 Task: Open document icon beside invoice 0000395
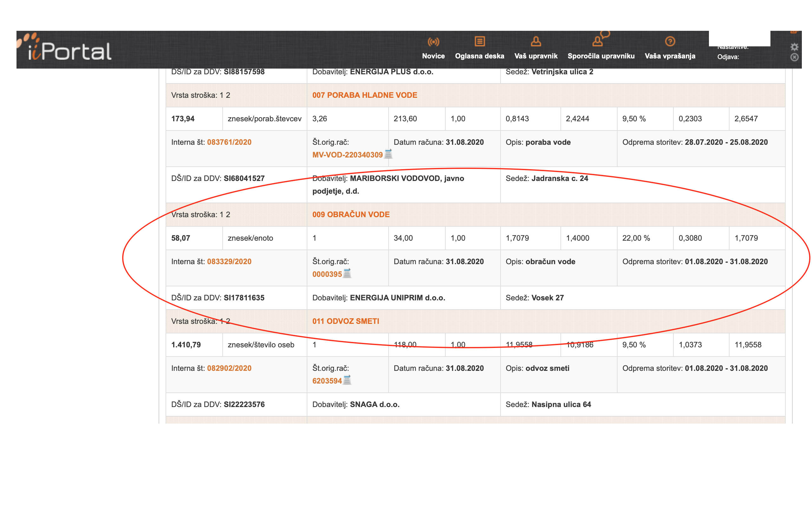pos(347,273)
